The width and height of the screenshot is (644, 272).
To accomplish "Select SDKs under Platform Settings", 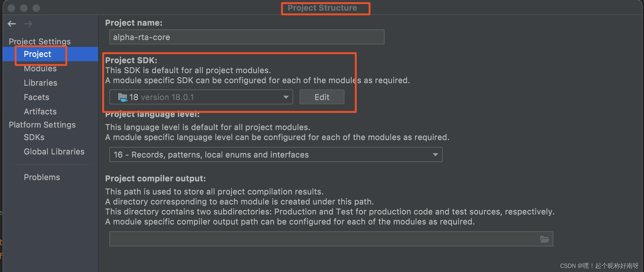I will [x=33, y=137].
